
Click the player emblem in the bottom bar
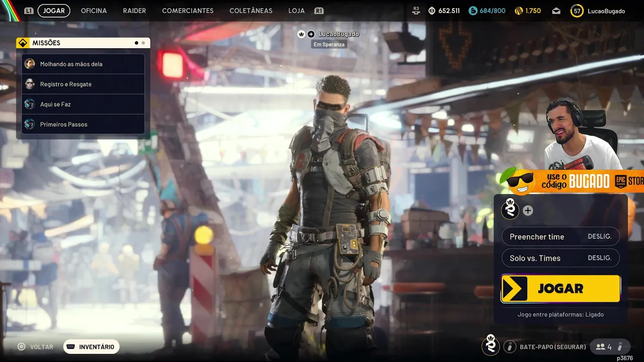coord(491,345)
